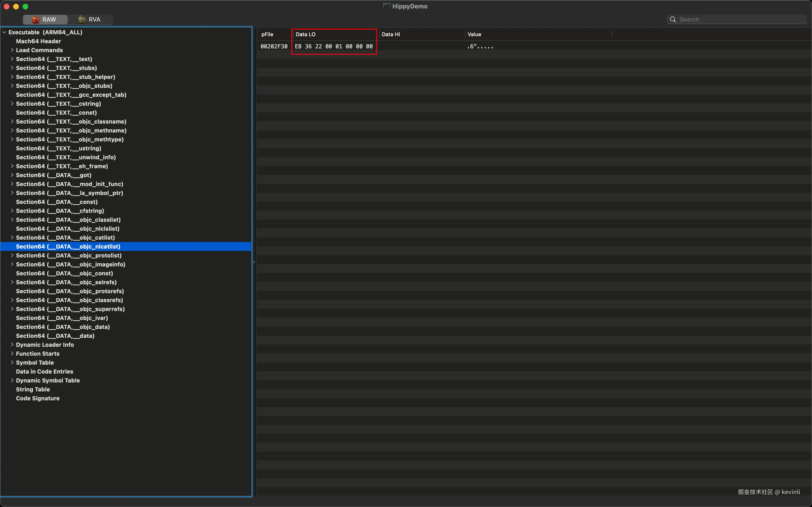
Task: Select the Mach64 Header item
Action: [39, 41]
